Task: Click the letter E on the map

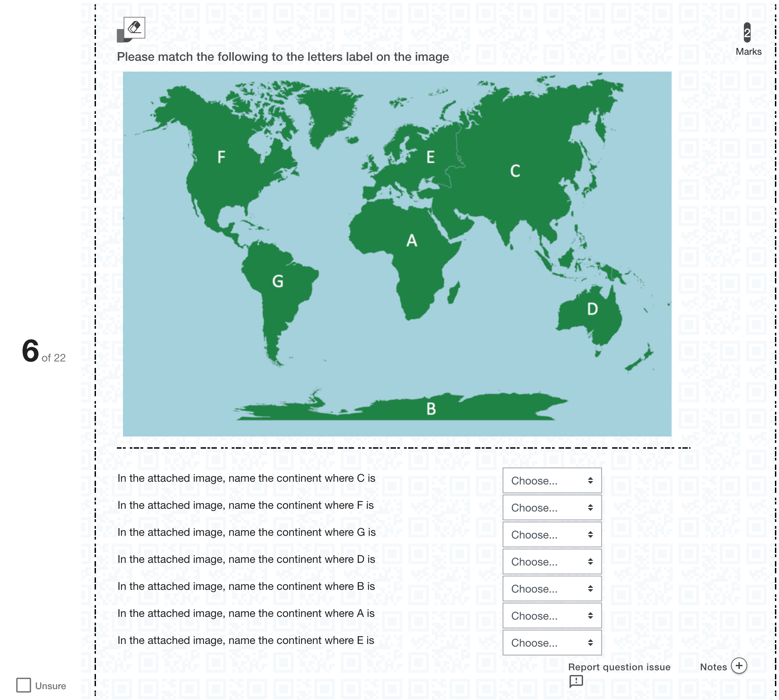Action: [431, 157]
